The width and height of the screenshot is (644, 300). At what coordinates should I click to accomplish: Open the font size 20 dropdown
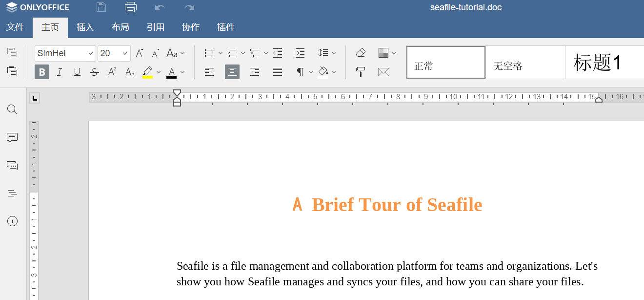(125, 54)
